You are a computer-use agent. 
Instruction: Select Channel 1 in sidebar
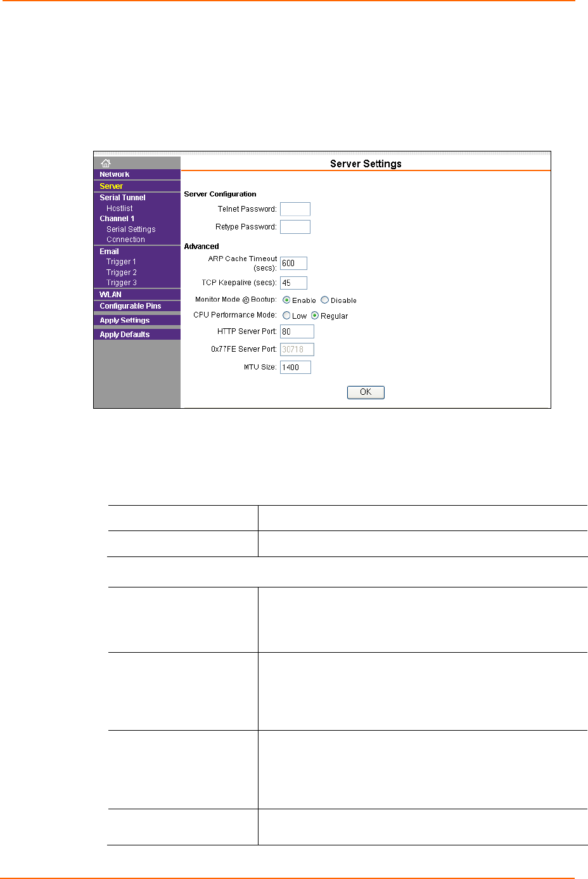coord(117,219)
